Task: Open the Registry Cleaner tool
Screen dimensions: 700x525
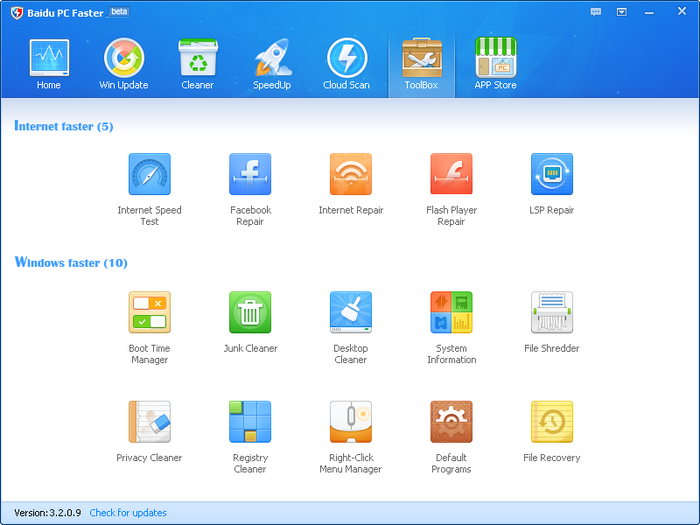Action: click(250, 422)
